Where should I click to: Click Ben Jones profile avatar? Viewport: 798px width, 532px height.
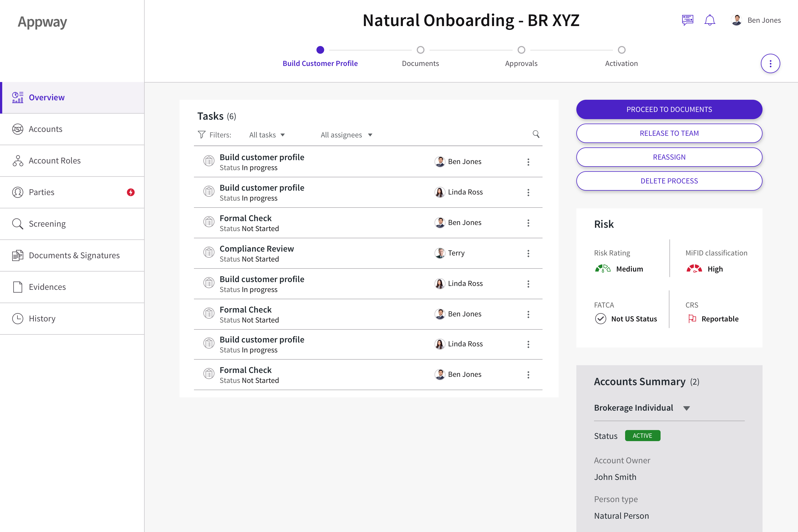pyautogui.click(x=736, y=20)
